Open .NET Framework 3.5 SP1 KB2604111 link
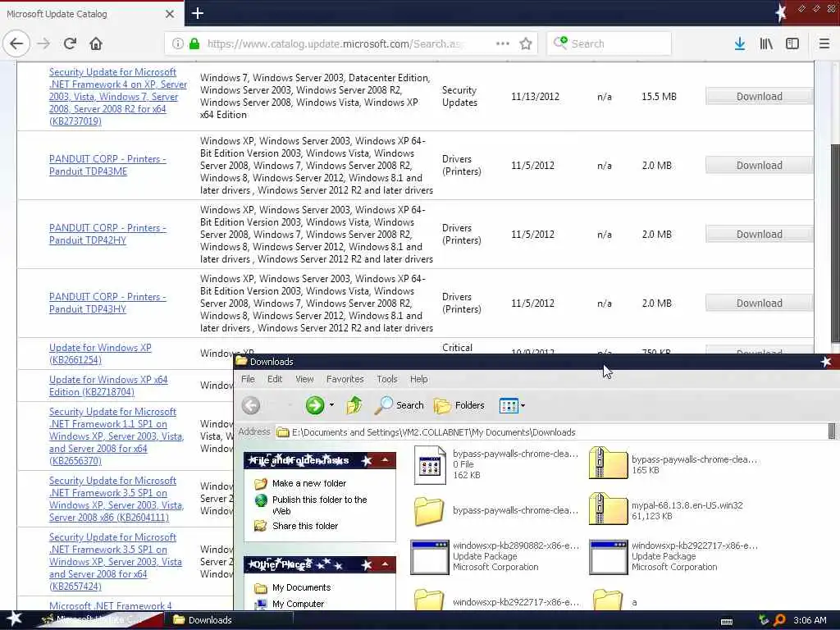Screen dimensions: 840x630 [116, 499]
